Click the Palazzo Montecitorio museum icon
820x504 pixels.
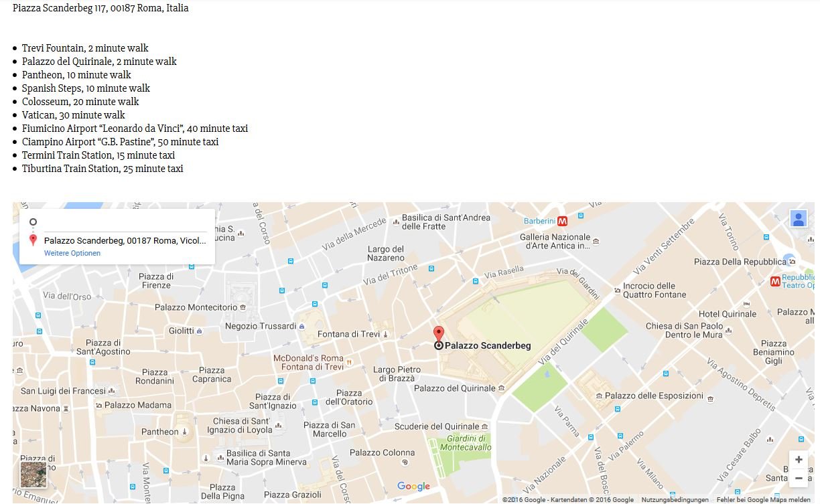coord(243,307)
